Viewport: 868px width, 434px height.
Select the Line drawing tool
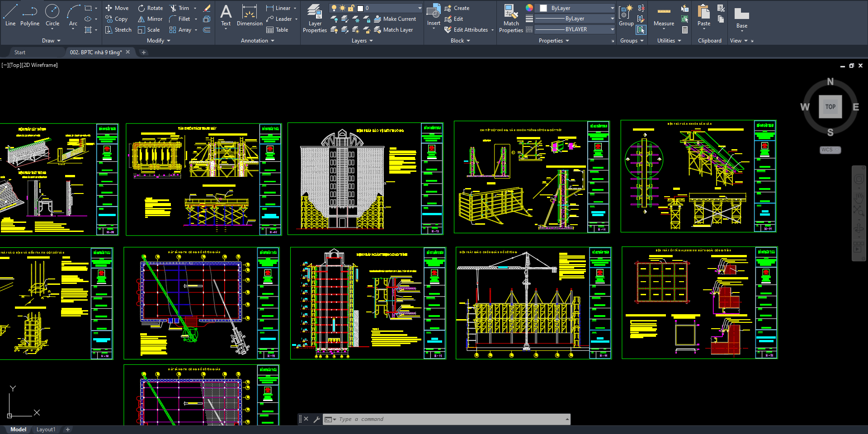click(x=10, y=14)
